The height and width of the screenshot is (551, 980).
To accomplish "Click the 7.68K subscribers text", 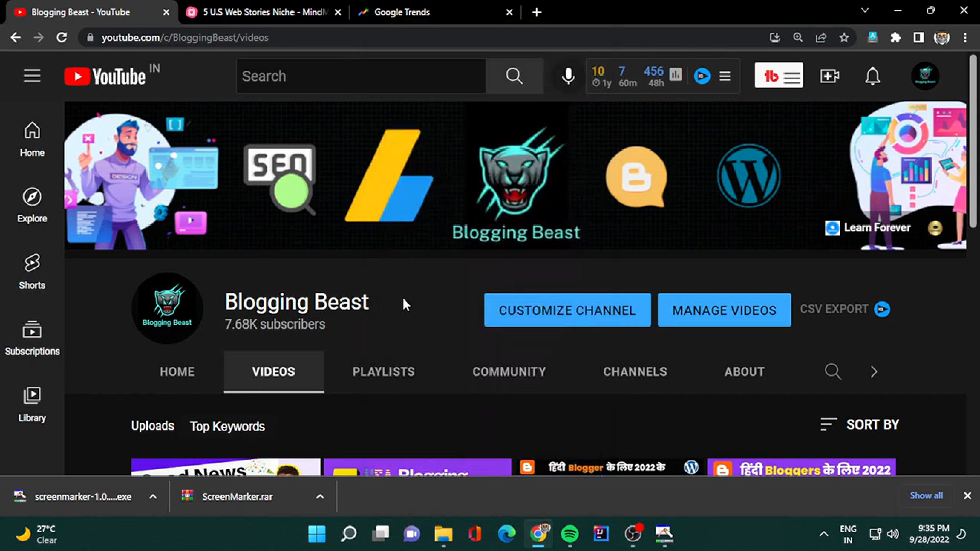I will (x=275, y=324).
